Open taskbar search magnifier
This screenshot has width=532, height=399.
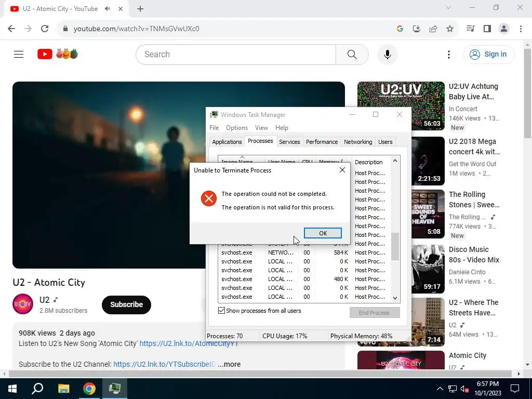(x=37, y=389)
